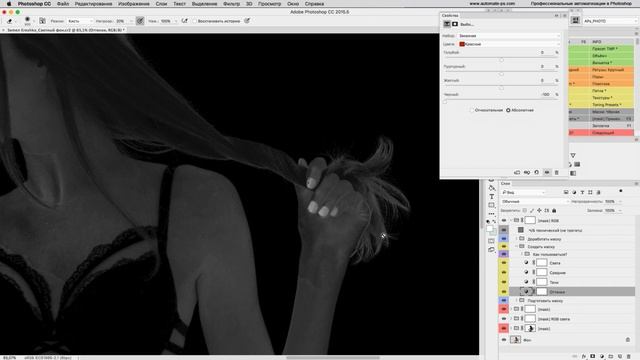Select Относительная radio button

pos(472,110)
